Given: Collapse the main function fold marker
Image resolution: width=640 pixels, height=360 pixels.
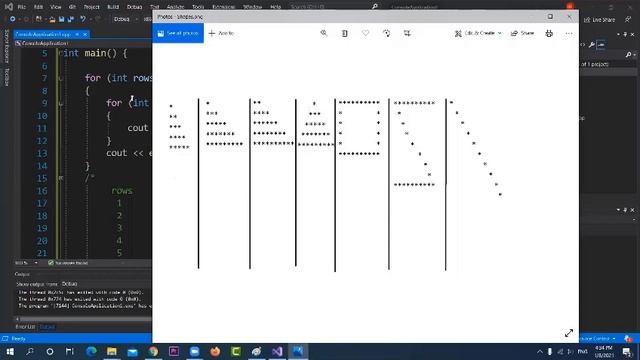Looking at the screenshot, I should [x=60, y=53].
